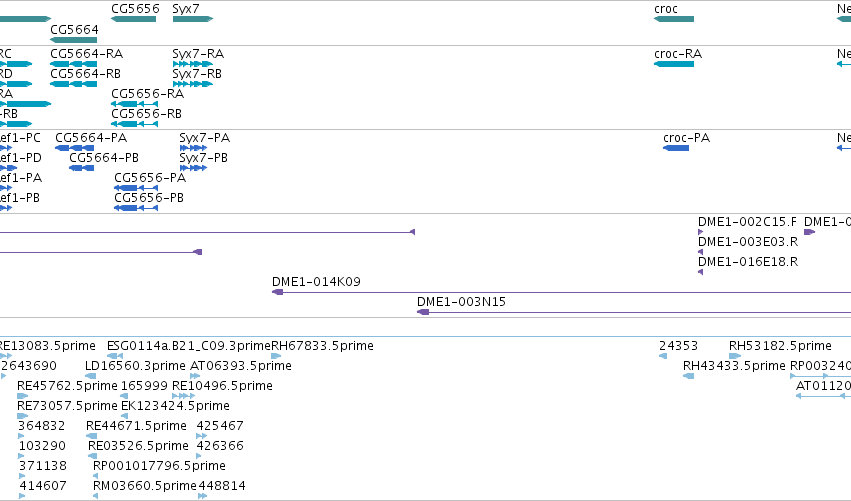This screenshot has height=501, width=851.
Task: Click the 364832 EST label
Action: click(42, 426)
